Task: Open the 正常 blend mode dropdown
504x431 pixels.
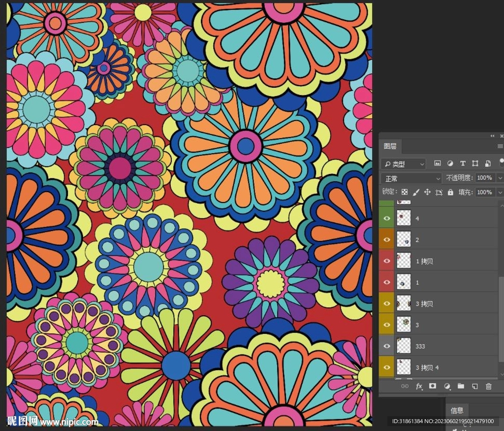Action: 411,178
